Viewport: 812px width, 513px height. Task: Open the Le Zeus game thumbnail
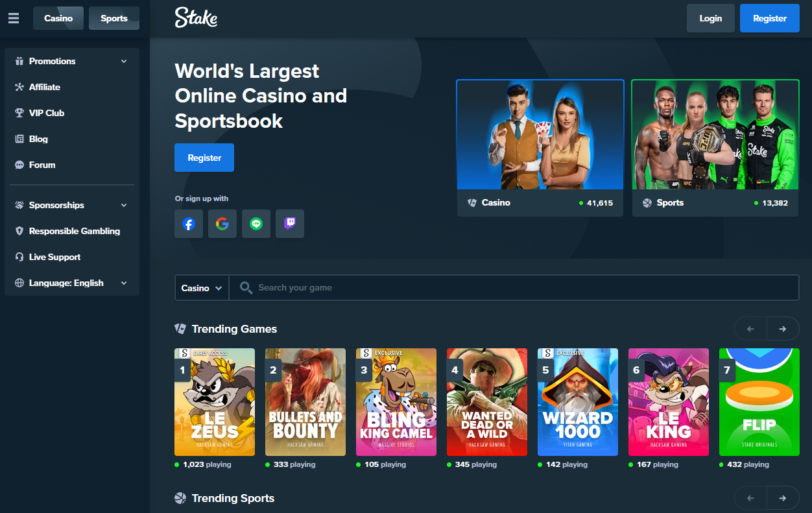tap(215, 402)
